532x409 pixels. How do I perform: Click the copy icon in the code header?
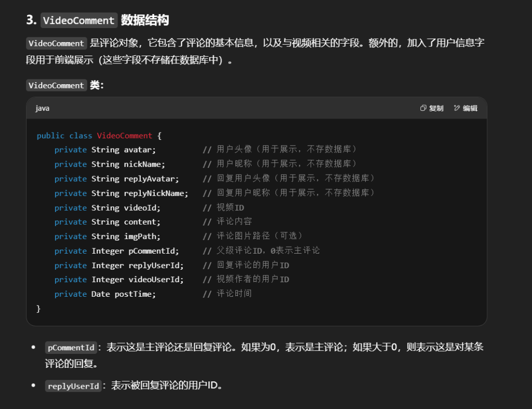click(x=423, y=108)
